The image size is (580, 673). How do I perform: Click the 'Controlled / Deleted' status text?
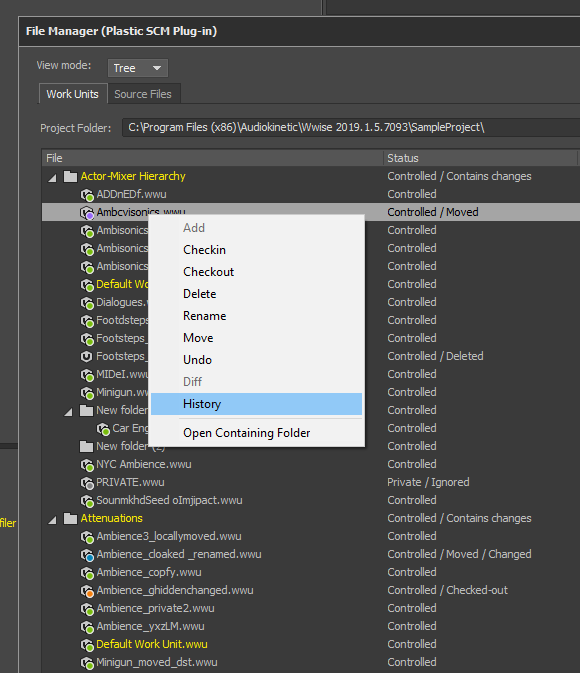pyautogui.click(x=435, y=356)
